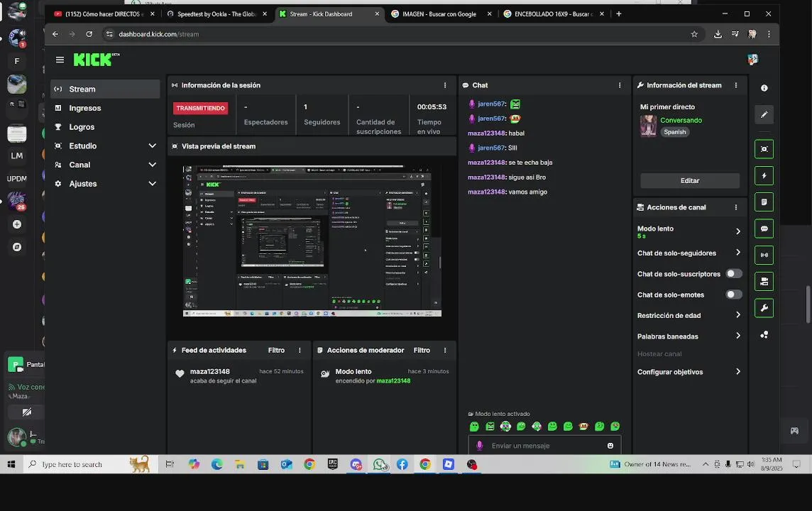812x511 pixels.
Task: Click the pencil edit icon in the right toolbar
Action: click(764, 114)
